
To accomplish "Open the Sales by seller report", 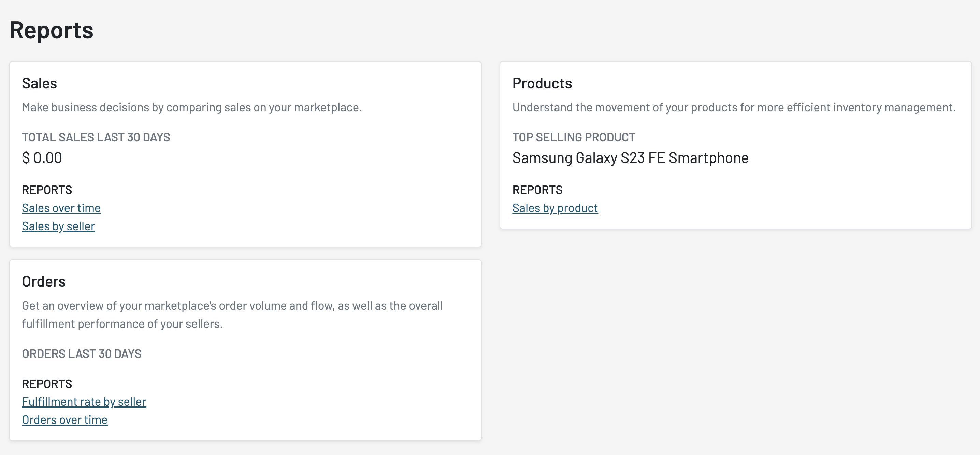I will click(58, 226).
